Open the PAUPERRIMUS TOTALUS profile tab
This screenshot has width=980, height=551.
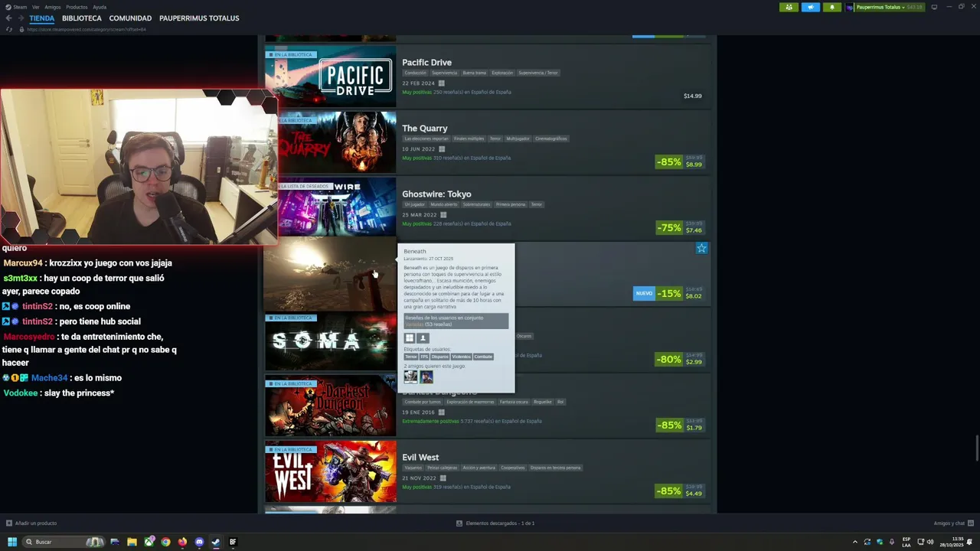pos(199,18)
